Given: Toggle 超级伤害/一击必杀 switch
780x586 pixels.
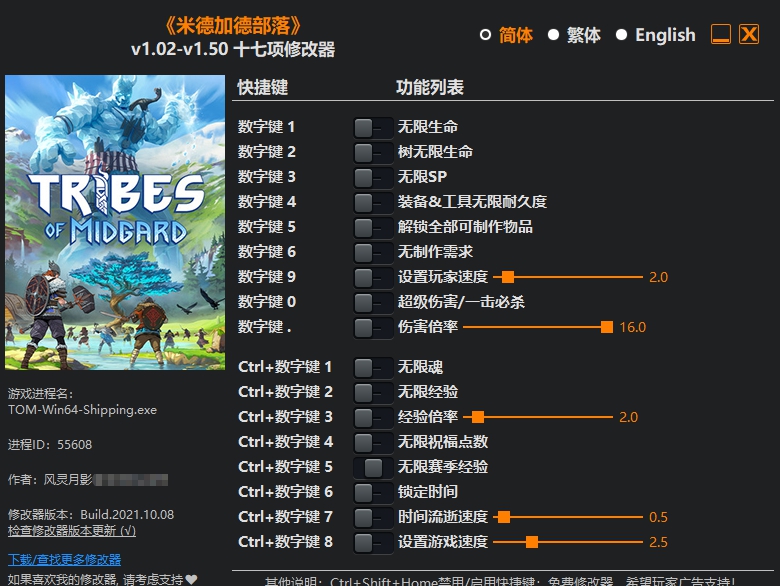Looking at the screenshot, I should (373, 302).
